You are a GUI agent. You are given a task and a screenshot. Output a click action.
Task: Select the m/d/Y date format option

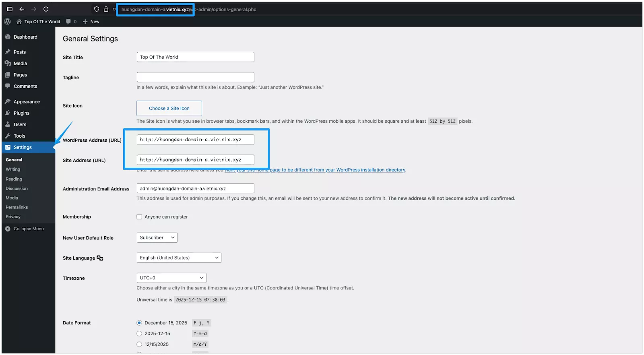click(x=139, y=345)
